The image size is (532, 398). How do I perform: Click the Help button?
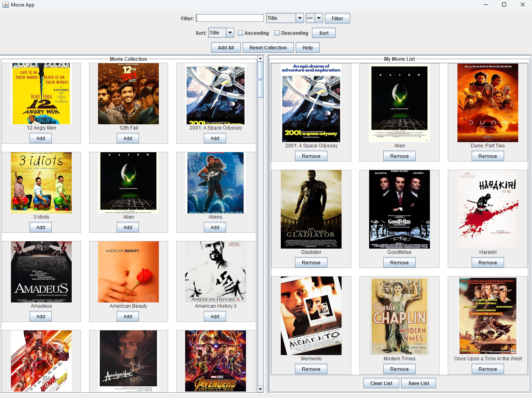[x=308, y=48]
